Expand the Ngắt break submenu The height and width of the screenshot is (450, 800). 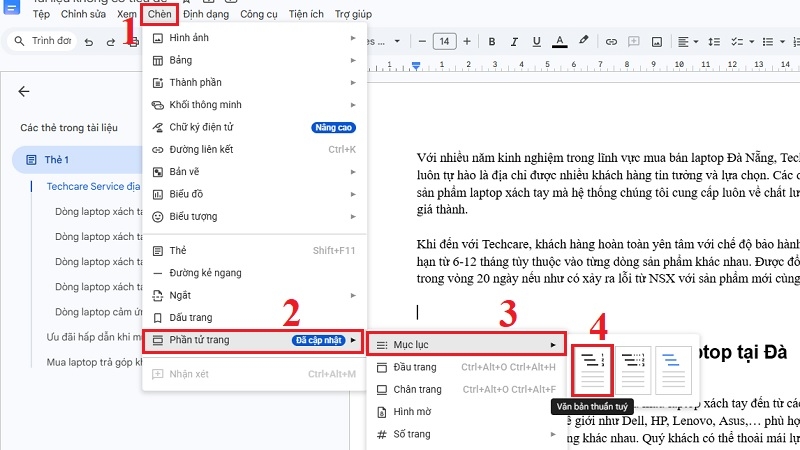(254, 295)
